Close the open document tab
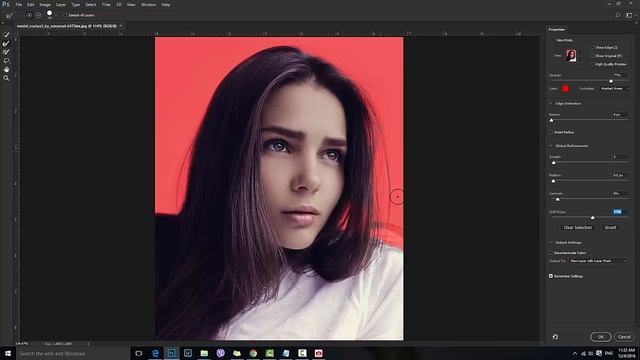 (120, 26)
